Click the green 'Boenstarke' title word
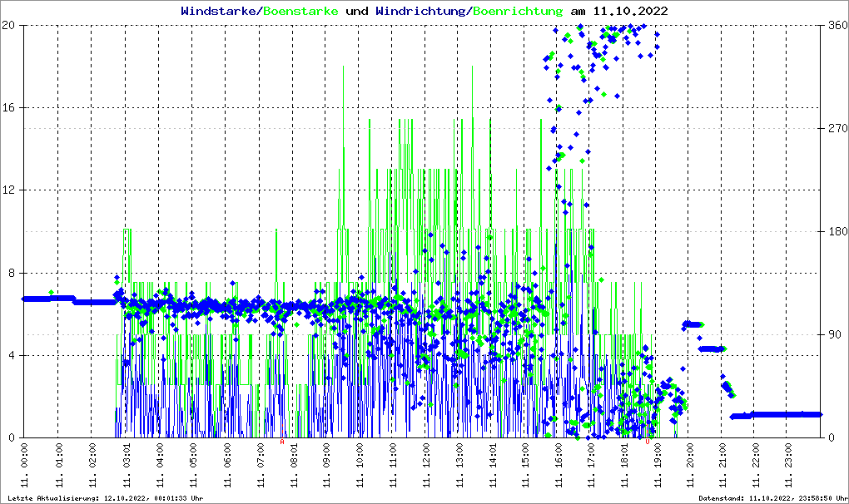Viewport: 849px width, 504px height. pos(300,11)
